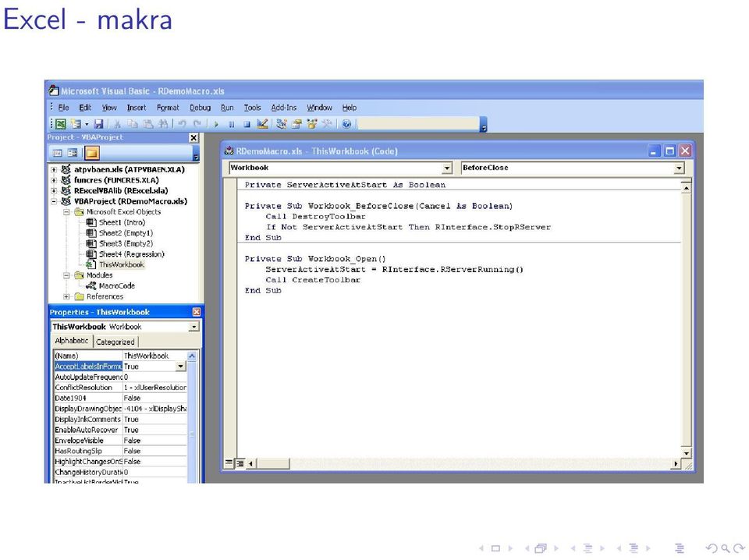Open the Add-Ins menu
This screenshot has height=560, width=749.
tap(284, 108)
